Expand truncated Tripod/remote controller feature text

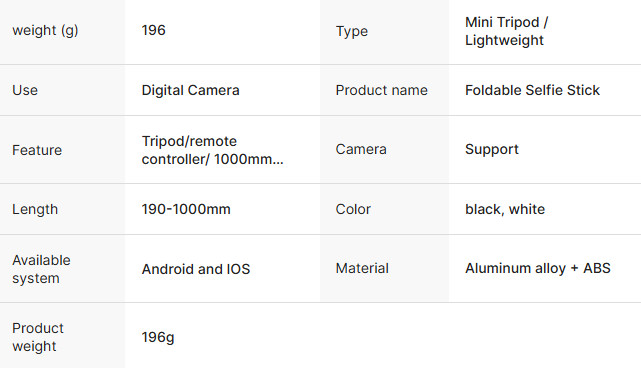[212, 150]
